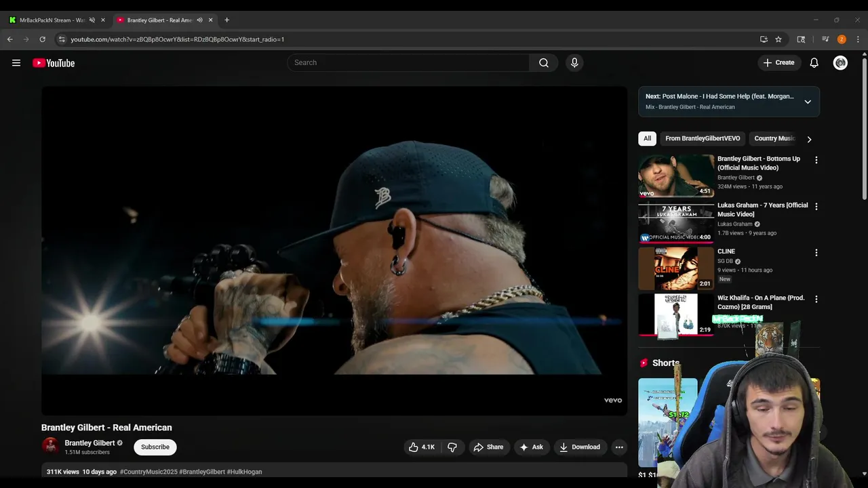Open options for On A Plane video
This screenshot has height=488, width=868.
[x=816, y=299]
